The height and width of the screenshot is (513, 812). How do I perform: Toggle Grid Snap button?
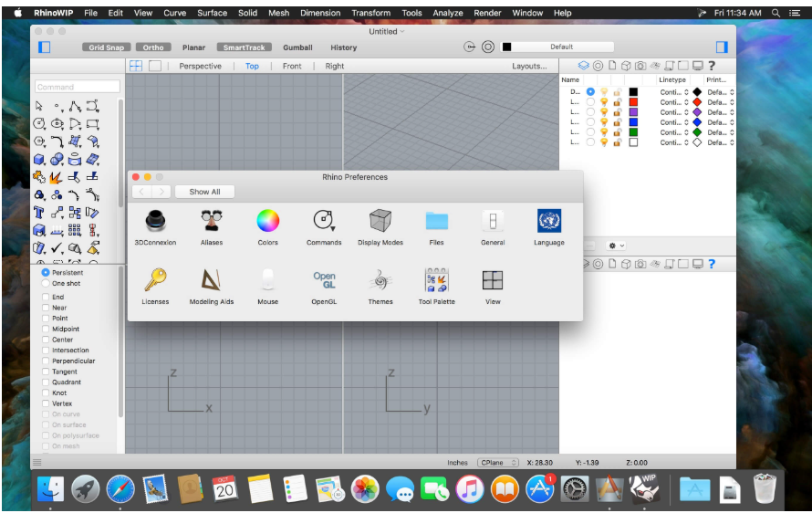click(x=106, y=47)
